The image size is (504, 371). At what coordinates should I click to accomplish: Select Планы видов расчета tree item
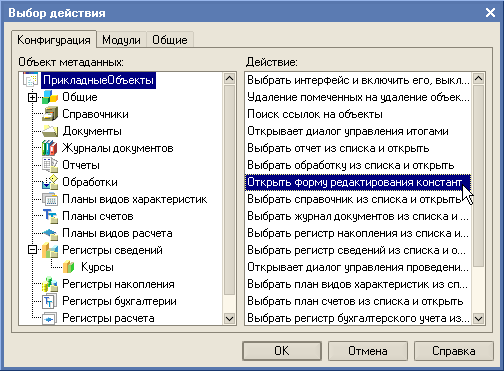pos(117,233)
